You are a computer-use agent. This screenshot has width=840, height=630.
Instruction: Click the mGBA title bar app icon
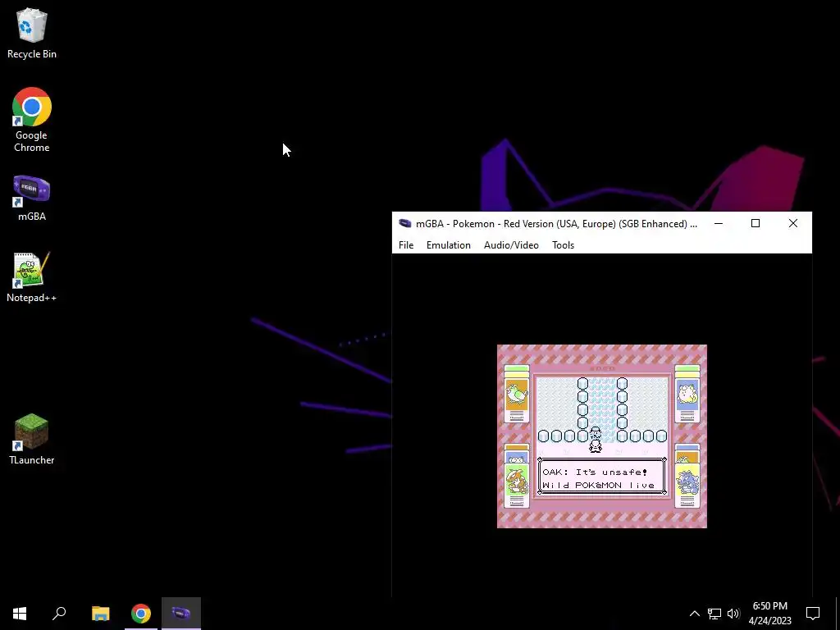pos(405,223)
